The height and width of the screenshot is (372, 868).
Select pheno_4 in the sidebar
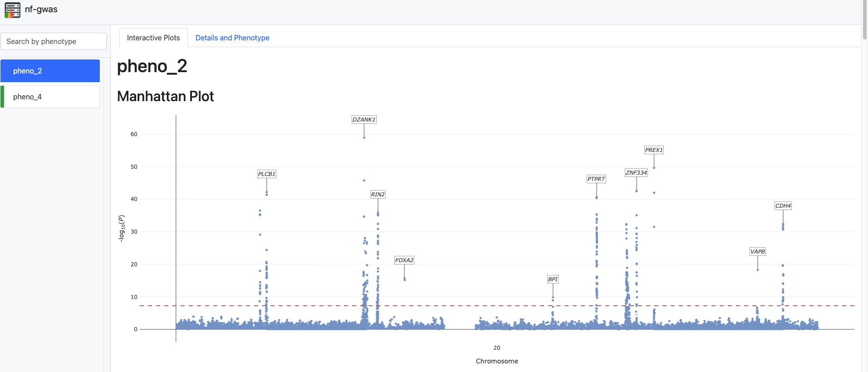pyautogui.click(x=50, y=97)
